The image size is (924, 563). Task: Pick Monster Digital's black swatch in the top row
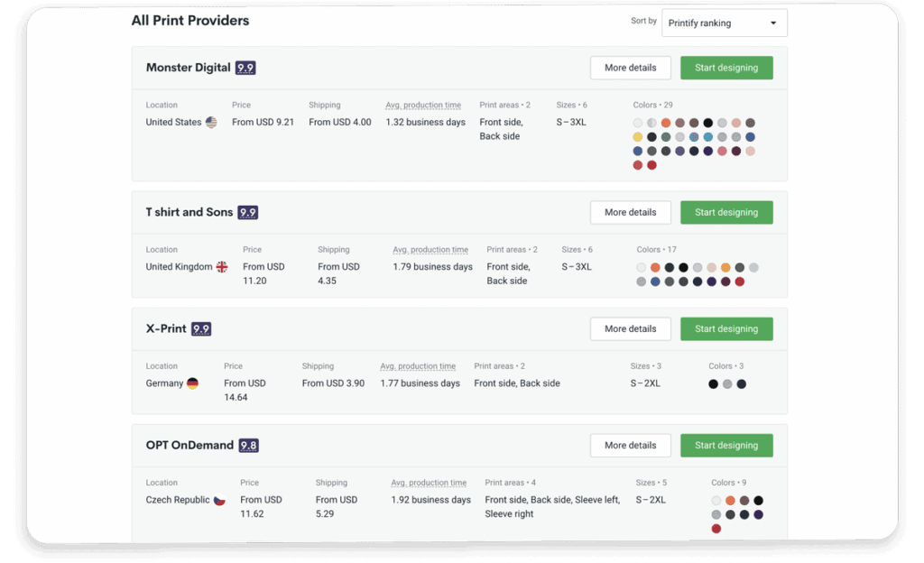point(707,123)
